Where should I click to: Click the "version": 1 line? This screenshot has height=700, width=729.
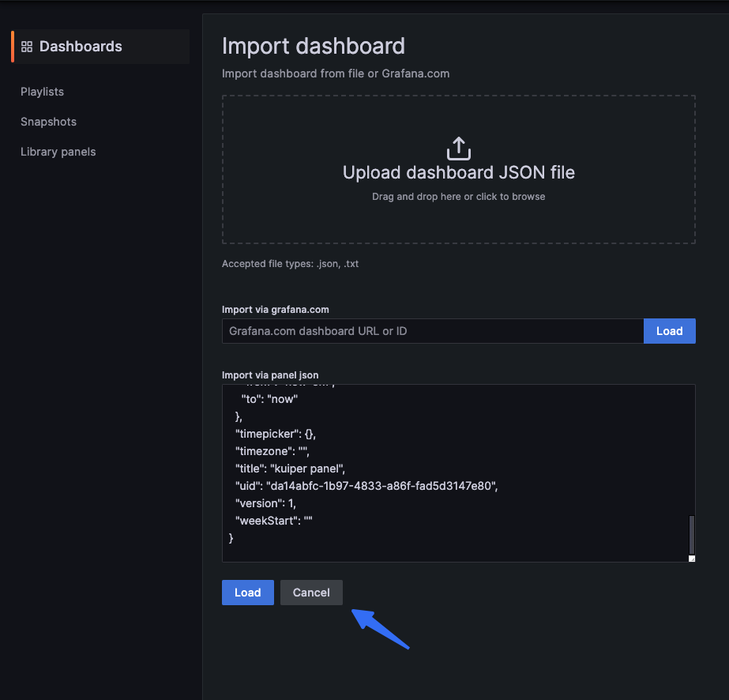click(x=265, y=503)
